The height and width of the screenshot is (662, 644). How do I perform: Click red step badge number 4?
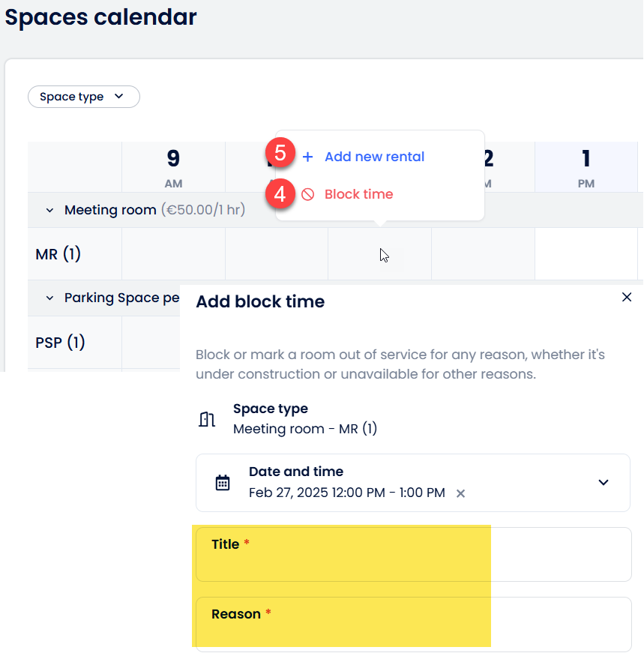(x=280, y=193)
